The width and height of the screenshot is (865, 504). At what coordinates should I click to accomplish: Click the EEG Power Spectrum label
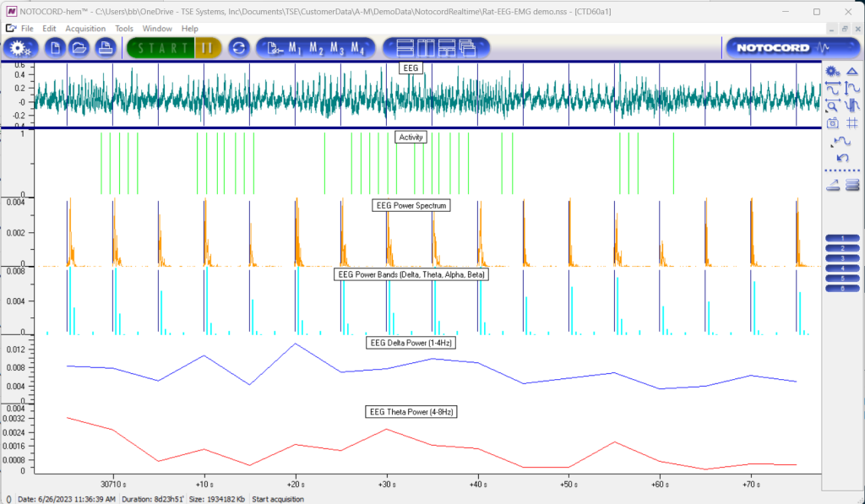411,206
